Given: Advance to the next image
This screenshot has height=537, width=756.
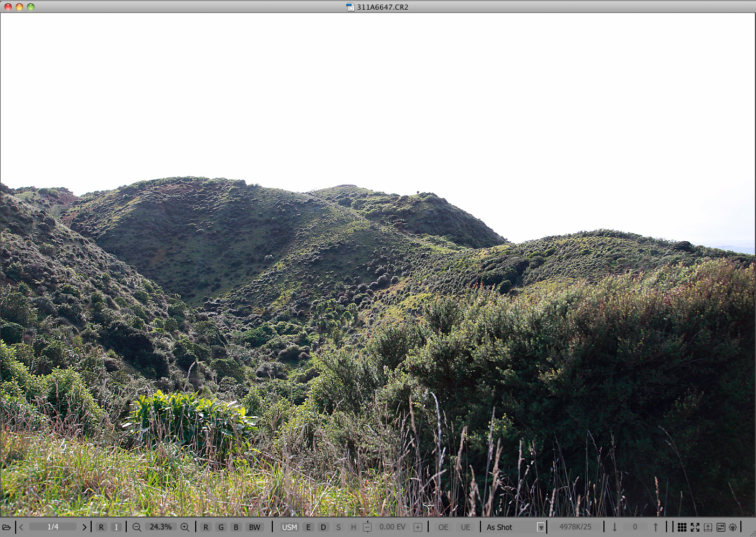Looking at the screenshot, I should tap(84, 527).
